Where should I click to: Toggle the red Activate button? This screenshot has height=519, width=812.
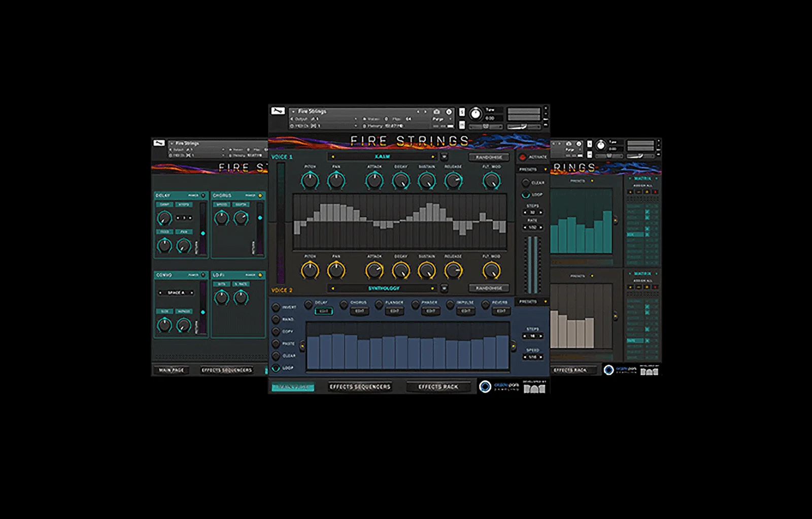pyautogui.click(x=523, y=157)
